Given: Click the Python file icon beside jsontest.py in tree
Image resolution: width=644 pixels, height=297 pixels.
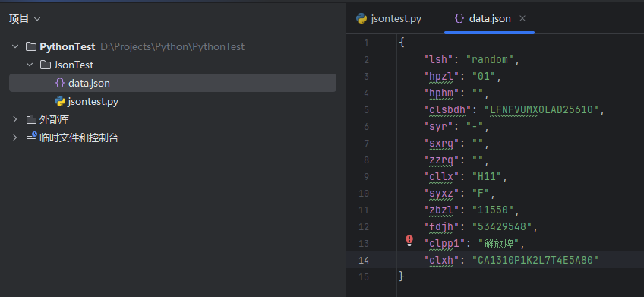Looking at the screenshot, I should [x=60, y=101].
